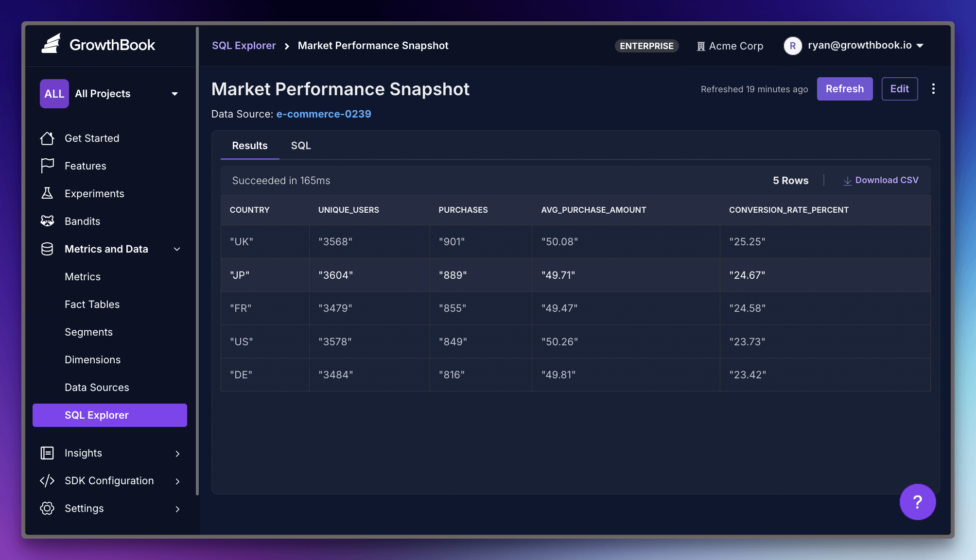This screenshot has height=560, width=976.
Task: Click the GrowthBook logo icon
Action: (51, 44)
